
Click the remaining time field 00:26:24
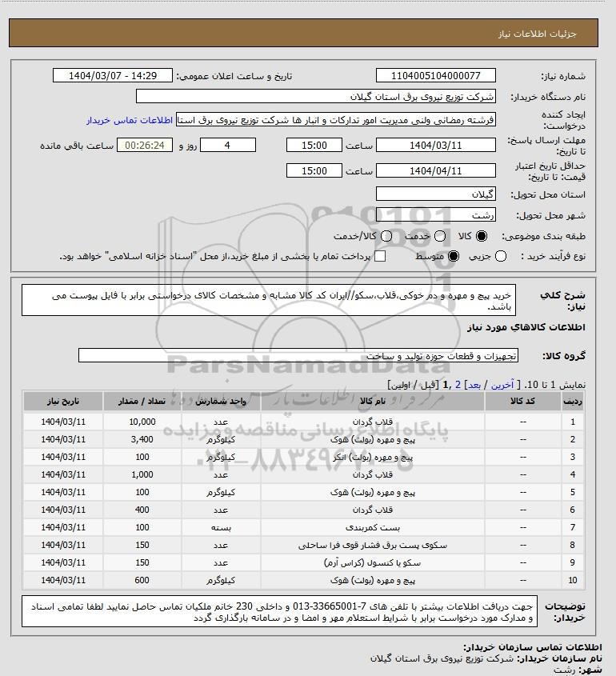tap(145, 146)
